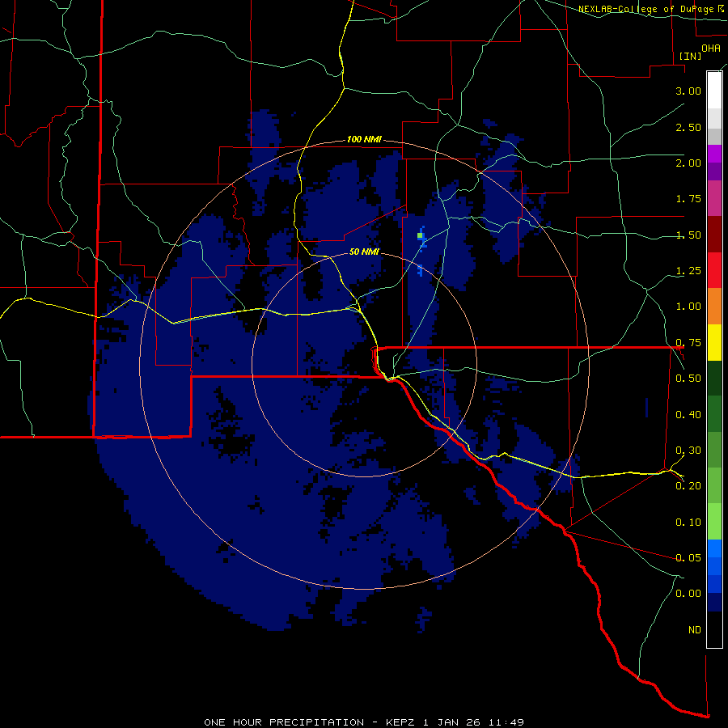728x728 pixels.
Task: Click the 11:49 timestamp in caption
Action: [506, 722]
